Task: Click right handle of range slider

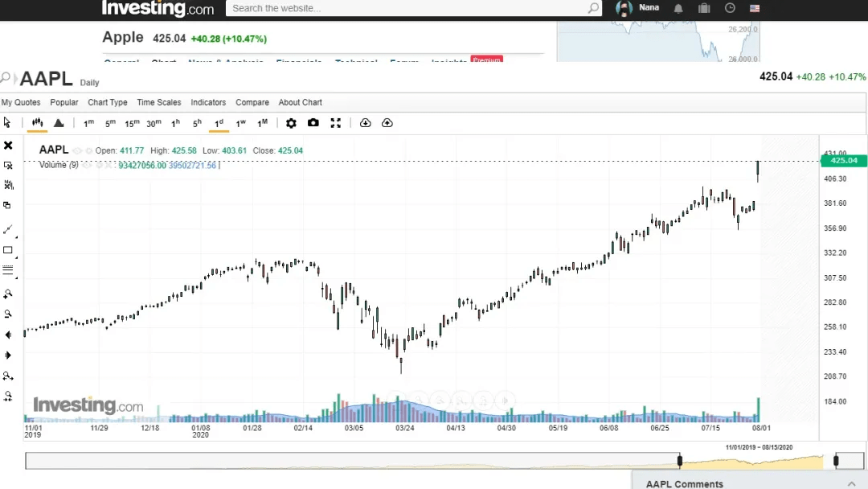Action: click(x=836, y=460)
